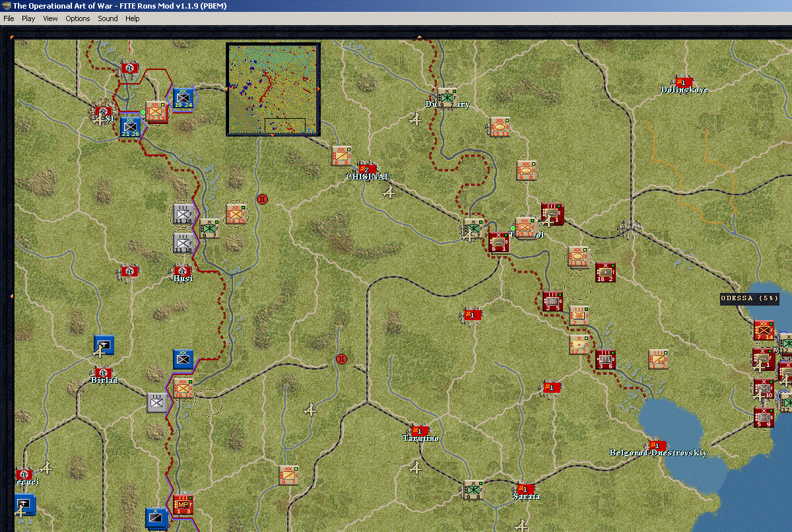Open the Options menu
Image resolution: width=792 pixels, height=532 pixels.
(x=78, y=18)
